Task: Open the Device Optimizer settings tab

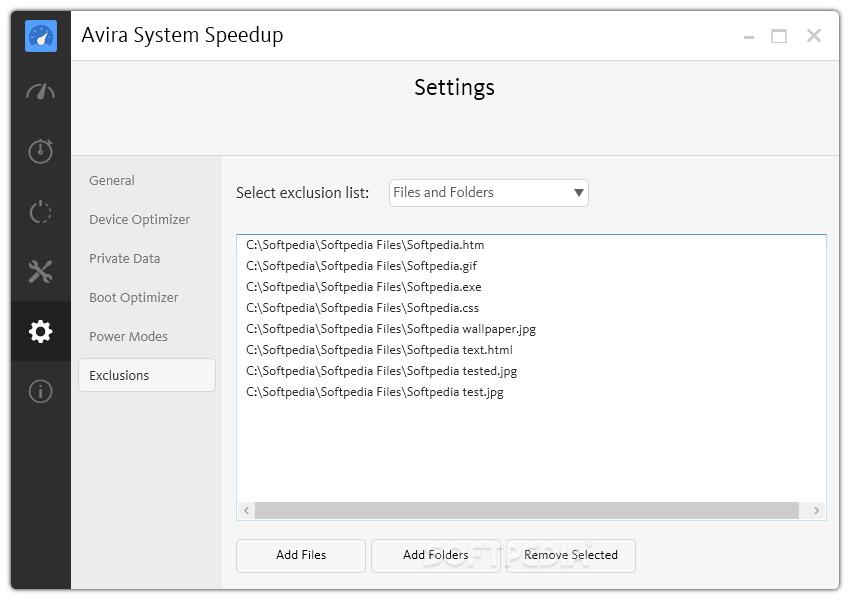Action: [x=139, y=220]
